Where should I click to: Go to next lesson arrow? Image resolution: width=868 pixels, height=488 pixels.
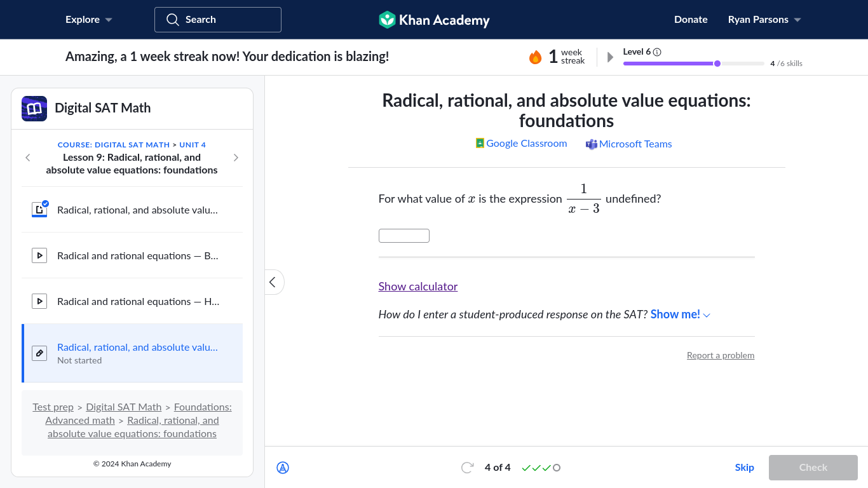pyautogui.click(x=236, y=158)
